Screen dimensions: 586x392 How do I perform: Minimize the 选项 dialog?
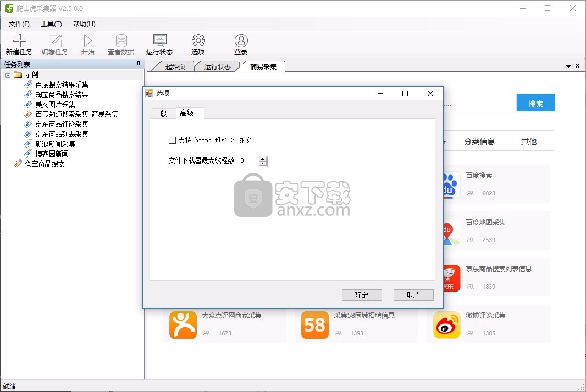pyautogui.click(x=380, y=93)
